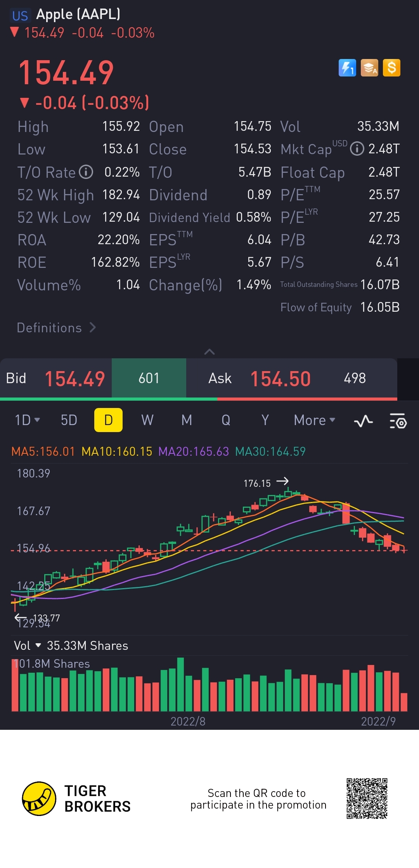Image resolution: width=419 pixels, height=868 pixels.
Task: Switch to the 5D chart tab
Action: pos(69,420)
